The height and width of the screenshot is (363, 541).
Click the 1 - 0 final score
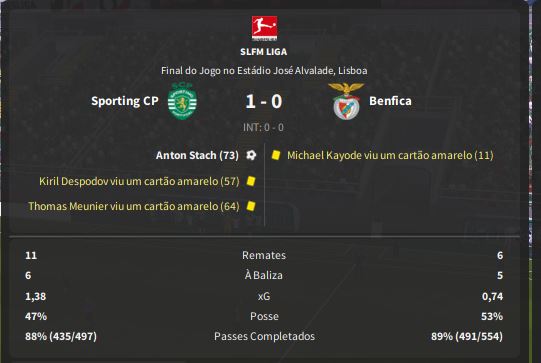tap(264, 101)
